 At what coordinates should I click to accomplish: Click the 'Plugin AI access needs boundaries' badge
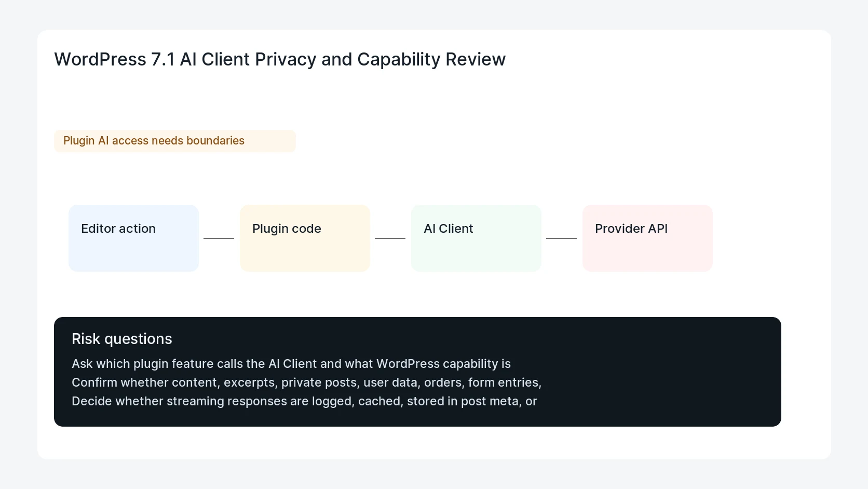175,141
